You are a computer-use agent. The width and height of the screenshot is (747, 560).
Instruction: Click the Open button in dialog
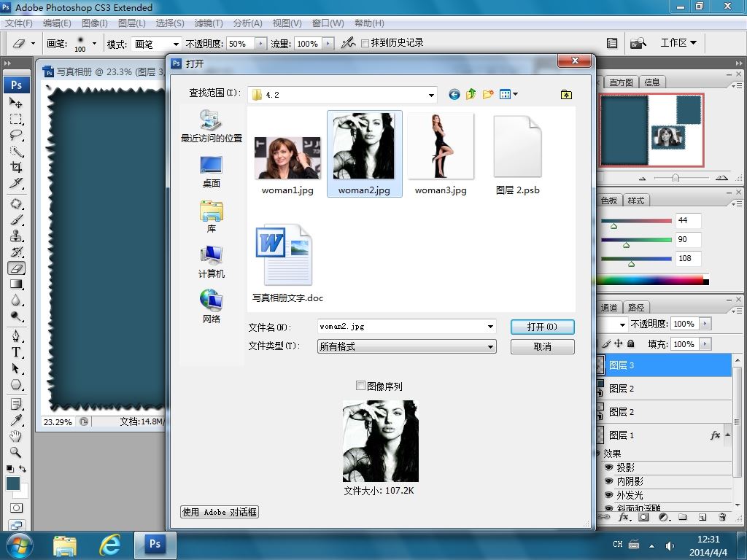coord(542,327)
